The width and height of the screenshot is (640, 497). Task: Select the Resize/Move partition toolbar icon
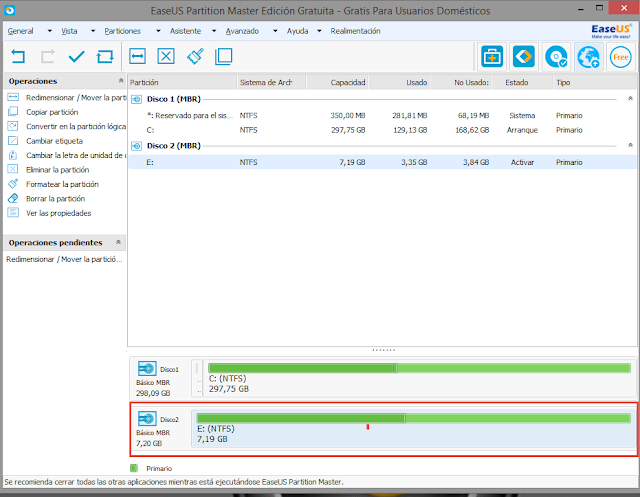coord(138,56)
